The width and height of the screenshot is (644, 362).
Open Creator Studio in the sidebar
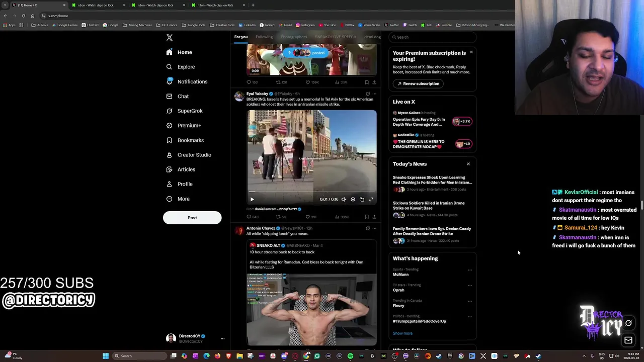pos(188,155)
